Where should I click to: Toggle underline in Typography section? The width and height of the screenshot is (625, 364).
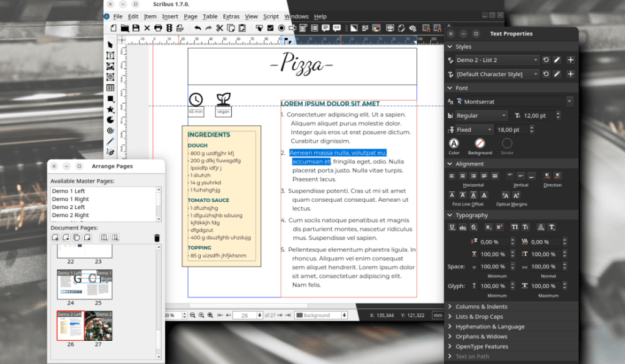(452, 227)
